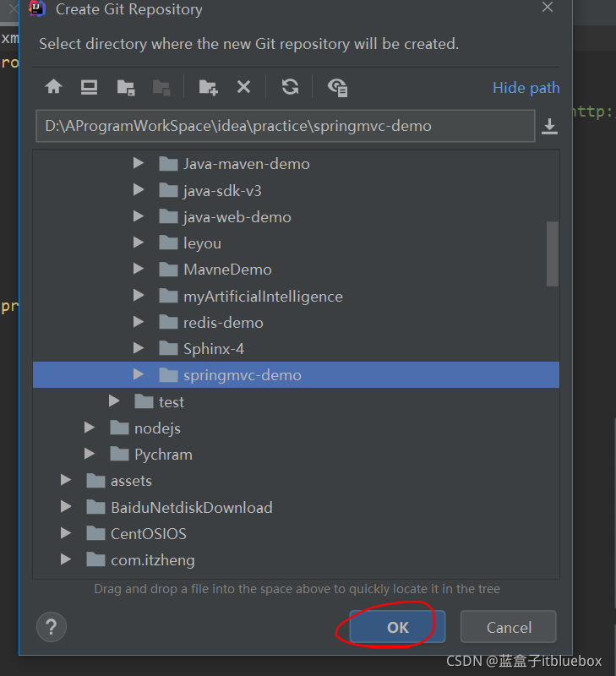Viewport: 616px width, 676px height.
Task: Confirm with the OK button
Action: (x=397, y=627)
